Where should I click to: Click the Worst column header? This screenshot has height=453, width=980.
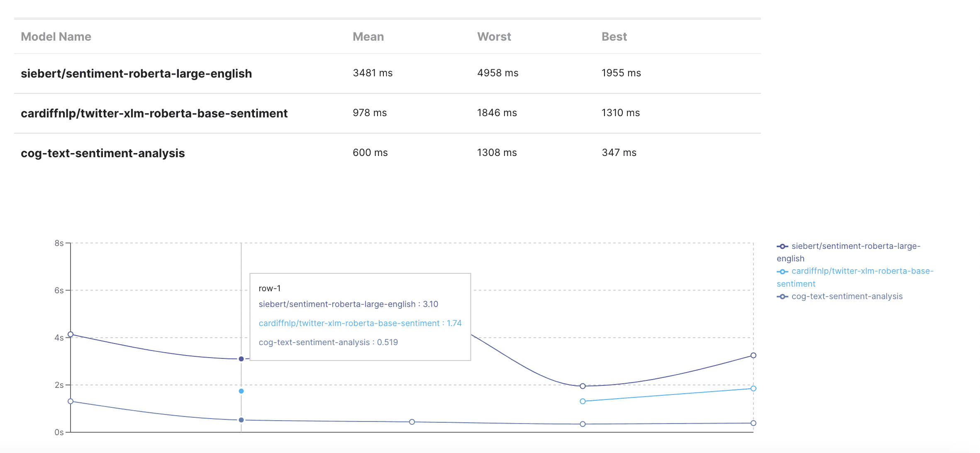494,37
